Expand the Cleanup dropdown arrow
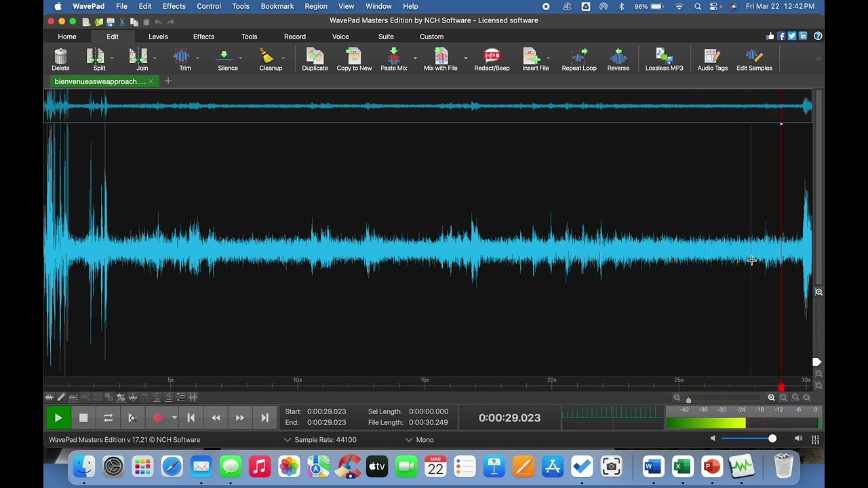Viewport: 868px width, 488px height. pyautogui.click(x=283, y=58)
